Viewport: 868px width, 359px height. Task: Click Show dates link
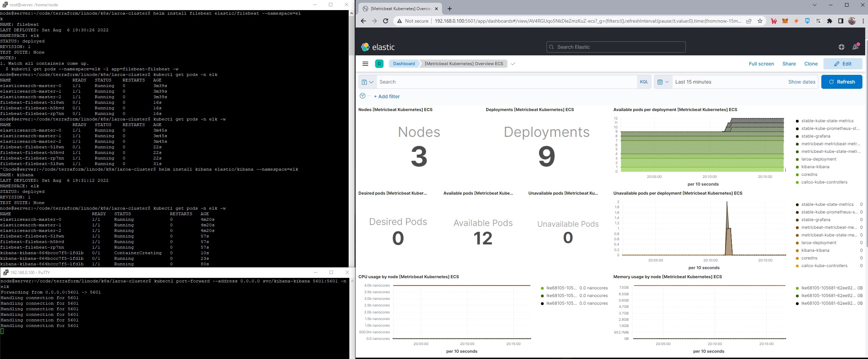click(x=802, y=82)
